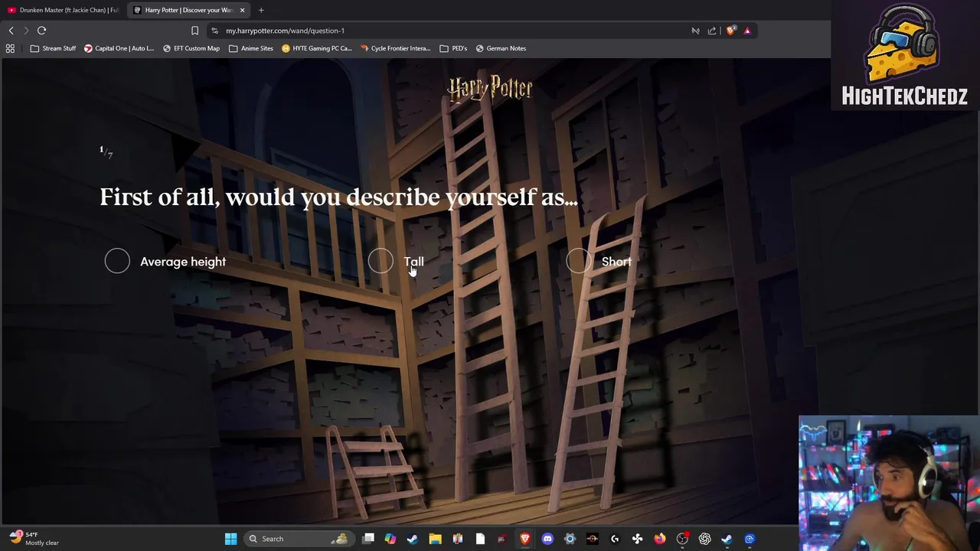Click the Harry Potter logo
Screen dimensions: 980x551
(x=490, y=89)
